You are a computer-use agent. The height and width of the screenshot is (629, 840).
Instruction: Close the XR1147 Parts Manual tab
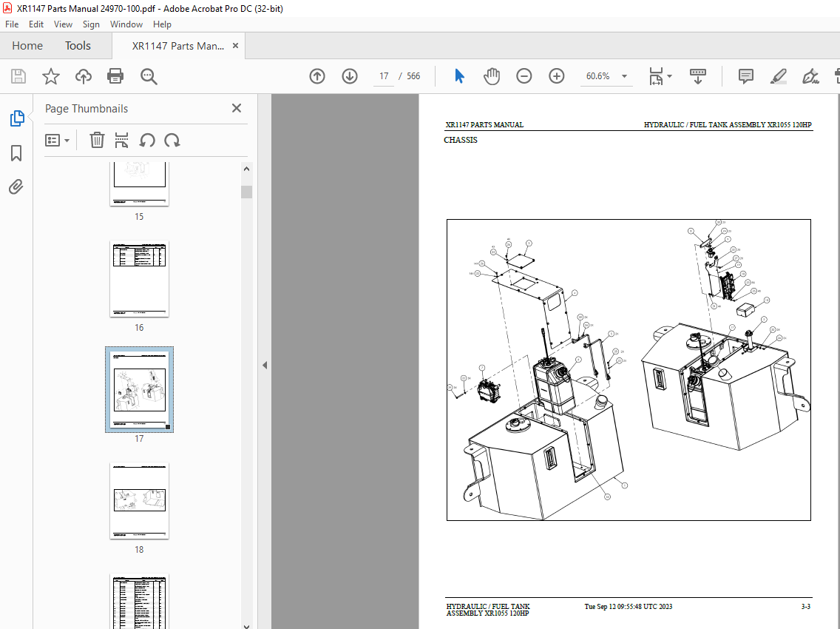pyautogui.click(x=235, y=46)
